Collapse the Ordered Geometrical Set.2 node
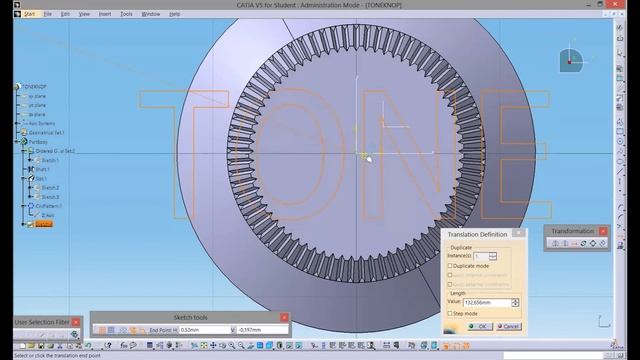 coord(24,151)
